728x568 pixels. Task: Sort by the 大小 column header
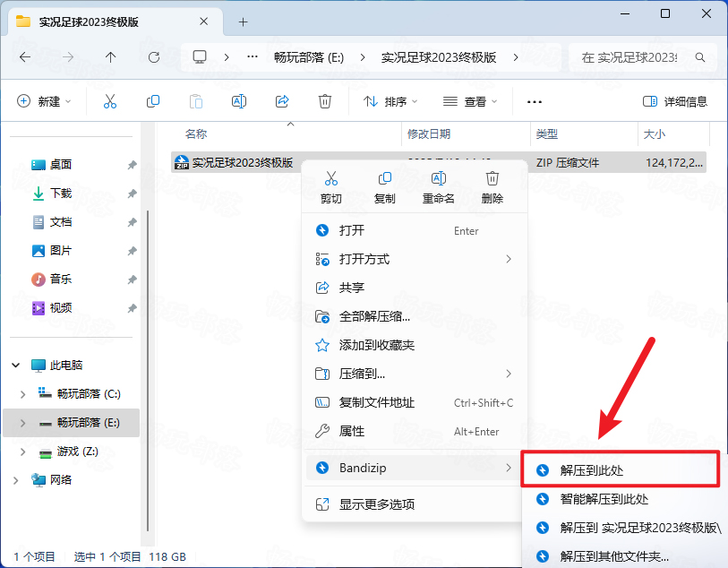pos(655,134)
